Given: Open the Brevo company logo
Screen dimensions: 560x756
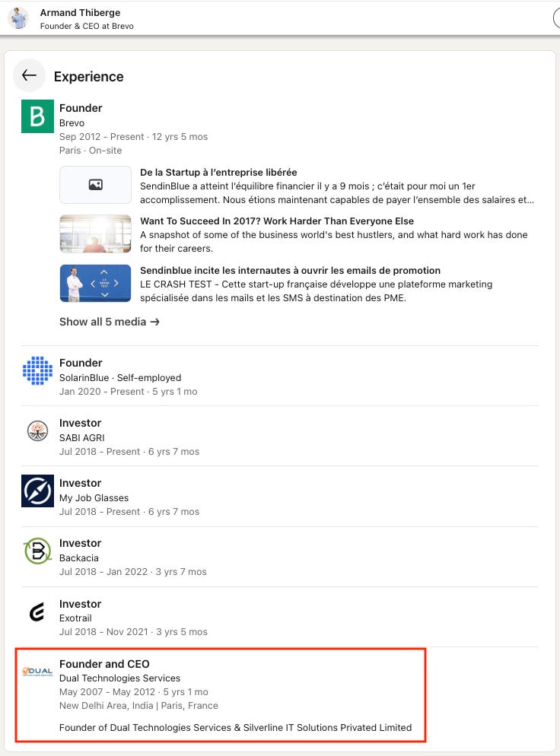Looking at the screenshot, I should coord(37,116).
